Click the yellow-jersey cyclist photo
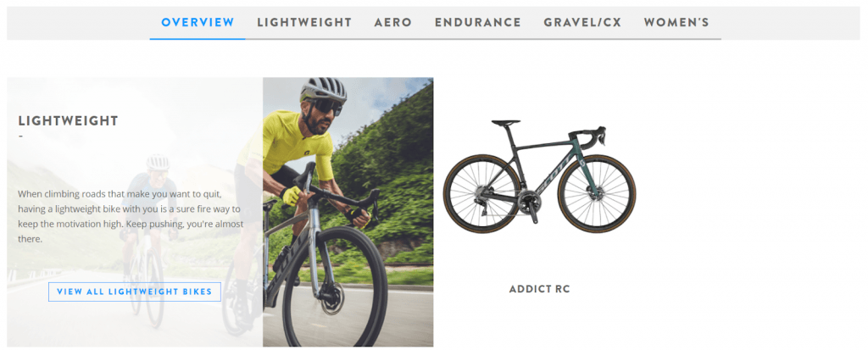 pos(348,212)
